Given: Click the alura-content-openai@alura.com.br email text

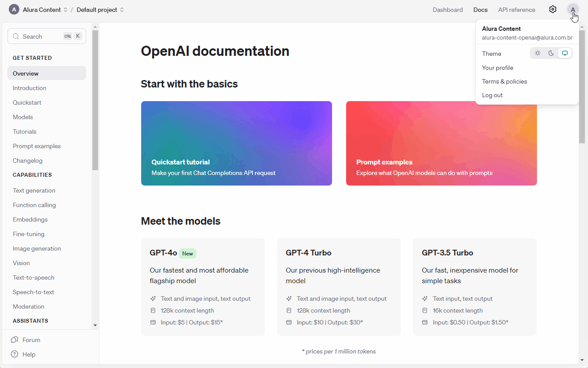Looking at the screenshot, I should [x=527, y=38].
